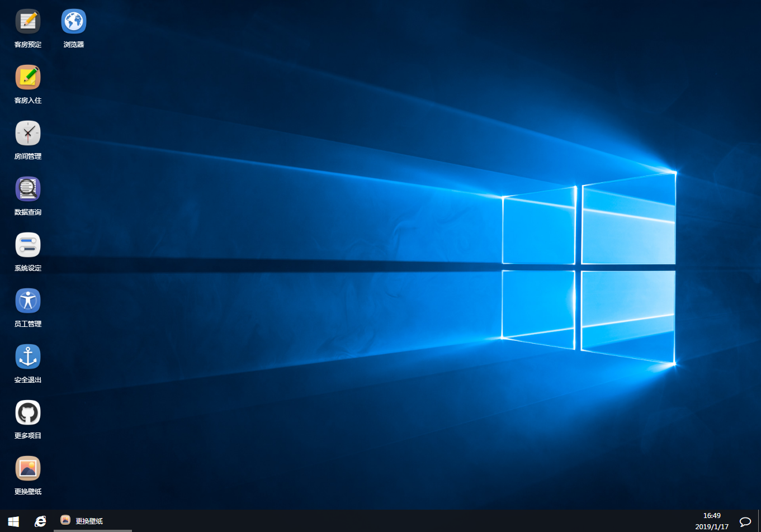Open the 数据查询 magnifier icon
Screen dimensions: 761x532
click(x=28, y=189)
